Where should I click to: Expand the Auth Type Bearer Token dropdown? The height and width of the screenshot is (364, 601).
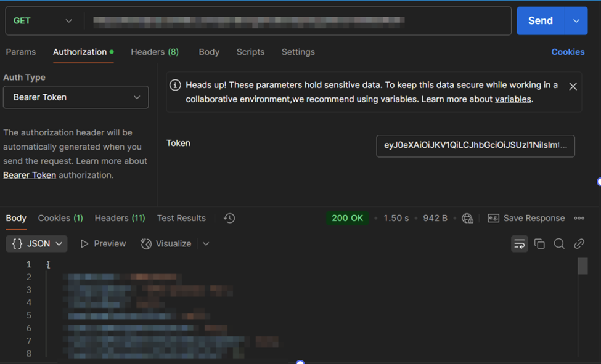click(x=76, y=97)
